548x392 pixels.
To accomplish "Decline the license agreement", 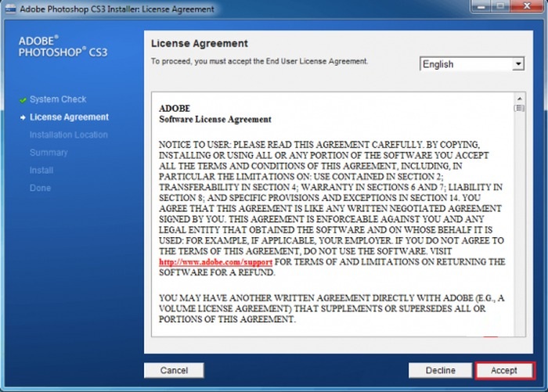I will point(440,370).
